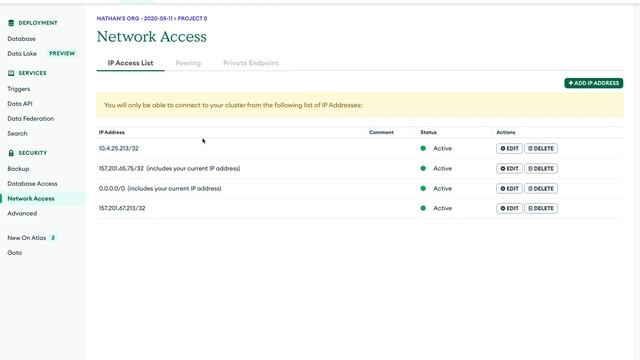Click Active status for 0.0.0.0/0 row

442,189
